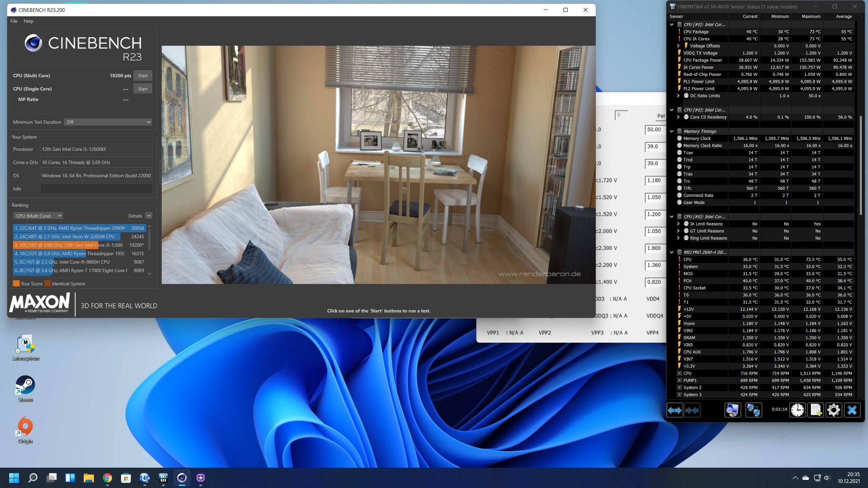Select ranking row AMD Ryzen Threadripper 2990W
Image resolution: width=868 pixels, height=488 pixels.
click(79, 228)
